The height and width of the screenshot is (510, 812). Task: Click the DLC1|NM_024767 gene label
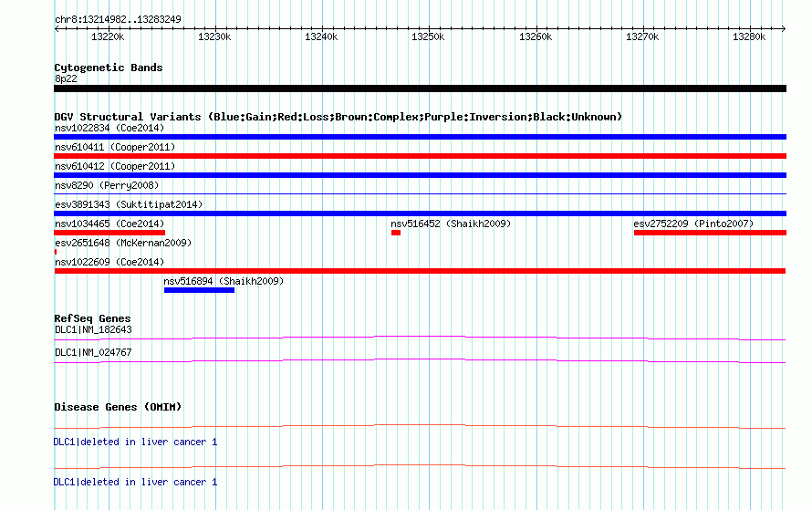tap(93, 352)
